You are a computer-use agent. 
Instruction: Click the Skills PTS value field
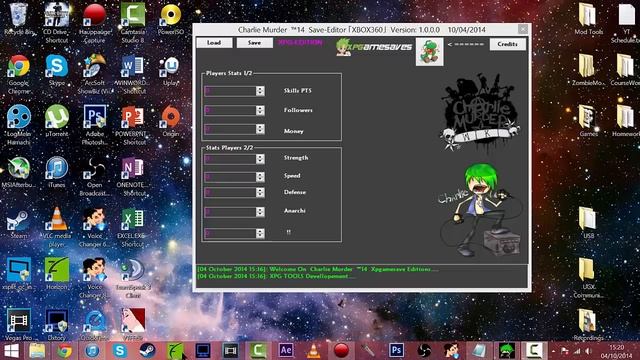click(230, 91)
